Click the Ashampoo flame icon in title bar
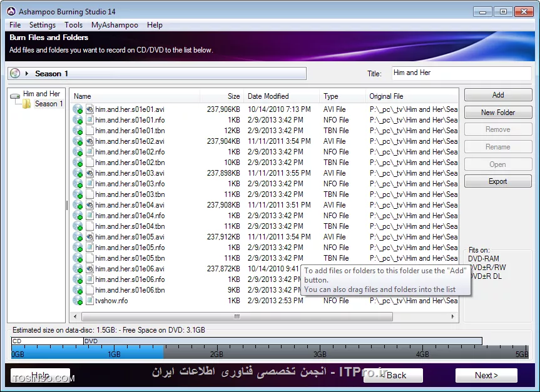Screen dimensions: 540x392 click(11, 12)
